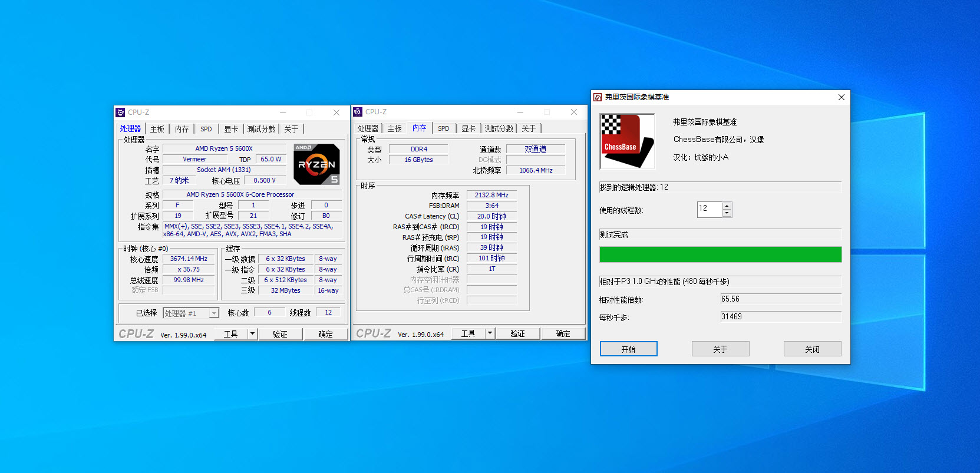The height and width of the screenshot is (473, 980).
Task: Open the 測試分數 tab in CPU-Z memory window
Action: pyautogui.click(x=499, y=128)
